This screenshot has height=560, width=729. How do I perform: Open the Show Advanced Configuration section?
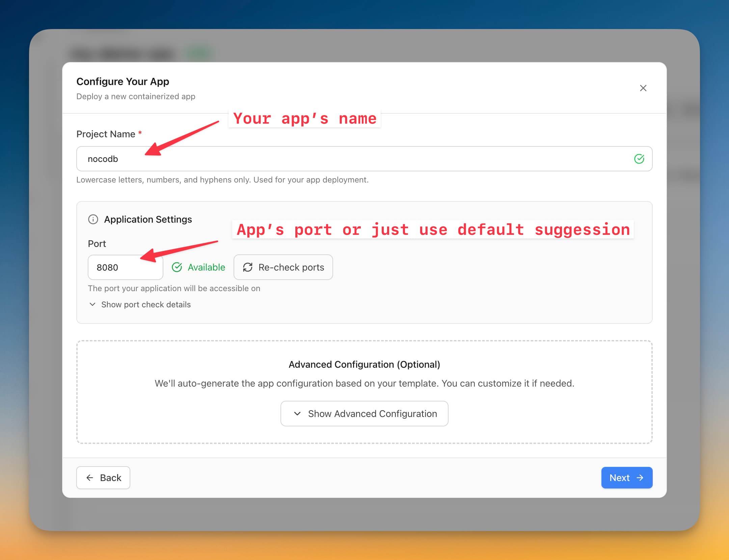pos(364,414)
